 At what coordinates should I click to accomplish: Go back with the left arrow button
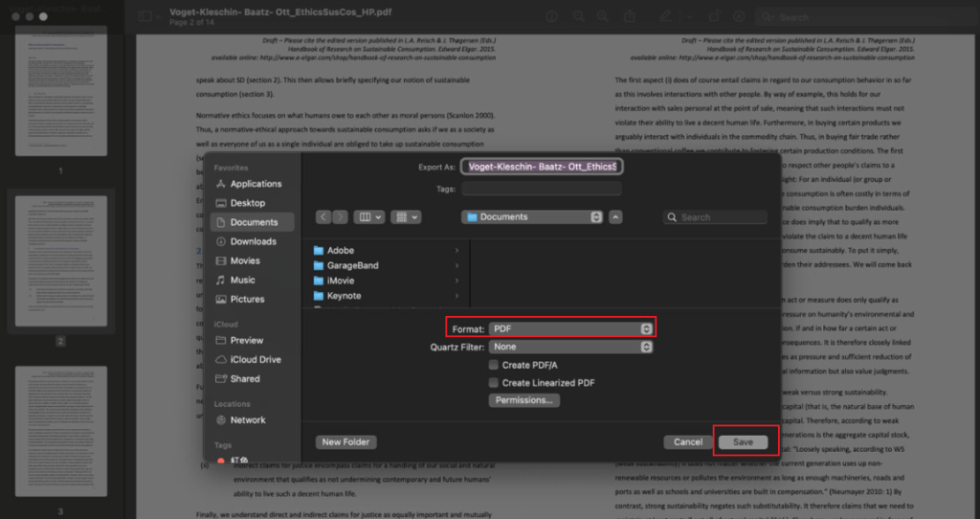[x=323, y=217]
